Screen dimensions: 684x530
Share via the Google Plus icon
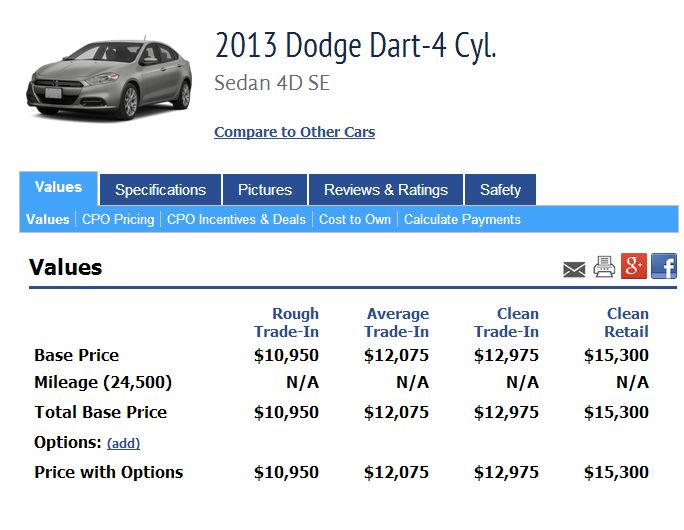tap(634, 266)
